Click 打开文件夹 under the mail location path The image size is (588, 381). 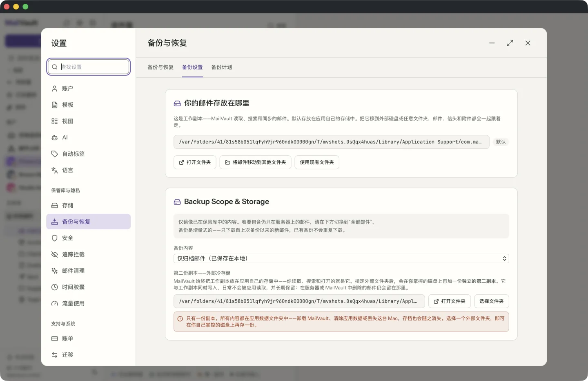pos(195,162)
